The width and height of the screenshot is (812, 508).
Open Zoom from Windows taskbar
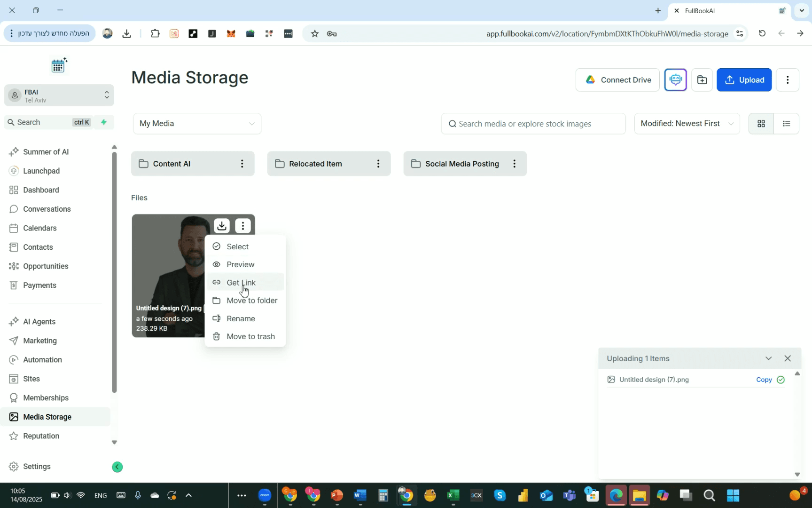265,495
